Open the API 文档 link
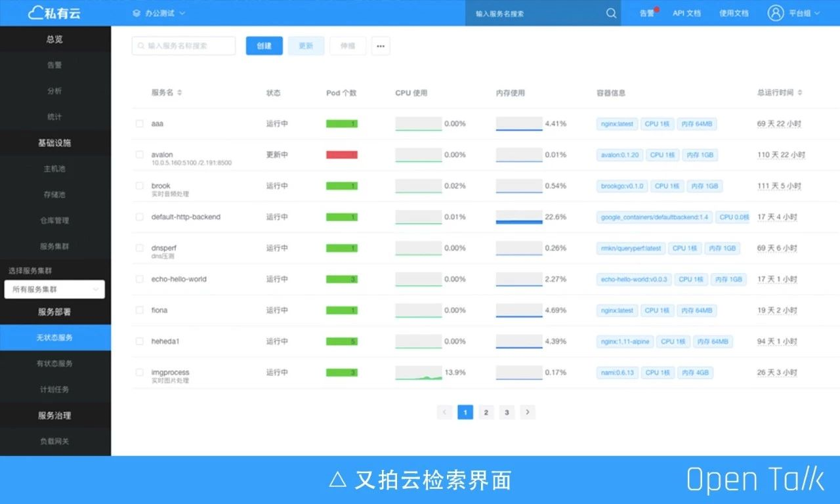This screenshot has width=840, height=504. (x=687, y=13)
